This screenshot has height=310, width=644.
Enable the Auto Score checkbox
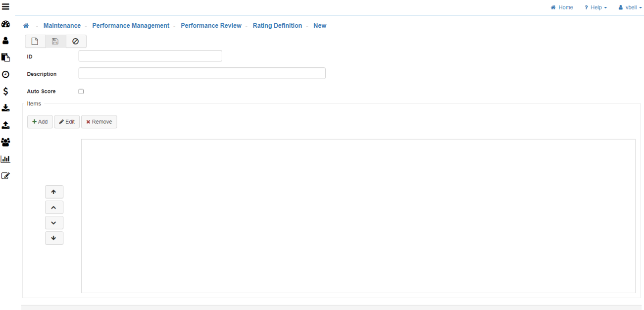tap(81, 92)
